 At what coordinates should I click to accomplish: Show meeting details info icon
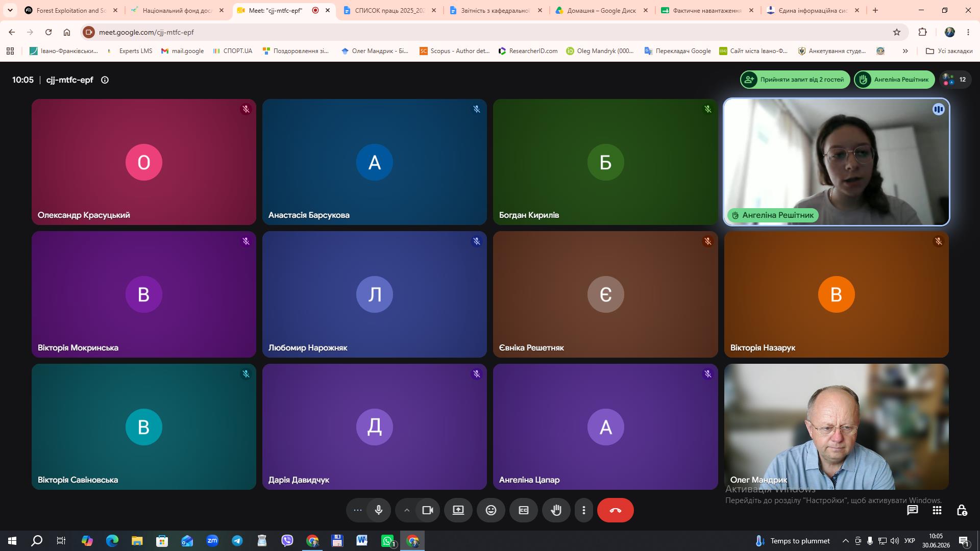click(105, 80)
